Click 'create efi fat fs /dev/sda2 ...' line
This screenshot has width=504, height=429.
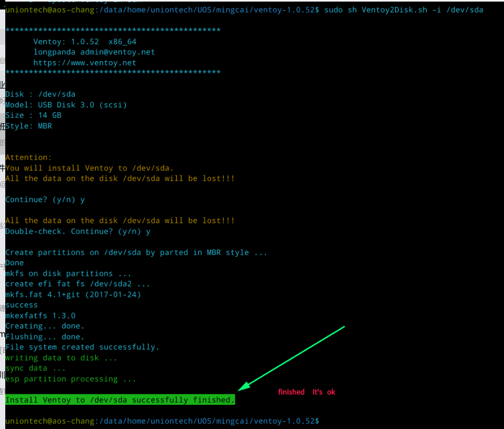pyautogui.click(x=78, y=284)
